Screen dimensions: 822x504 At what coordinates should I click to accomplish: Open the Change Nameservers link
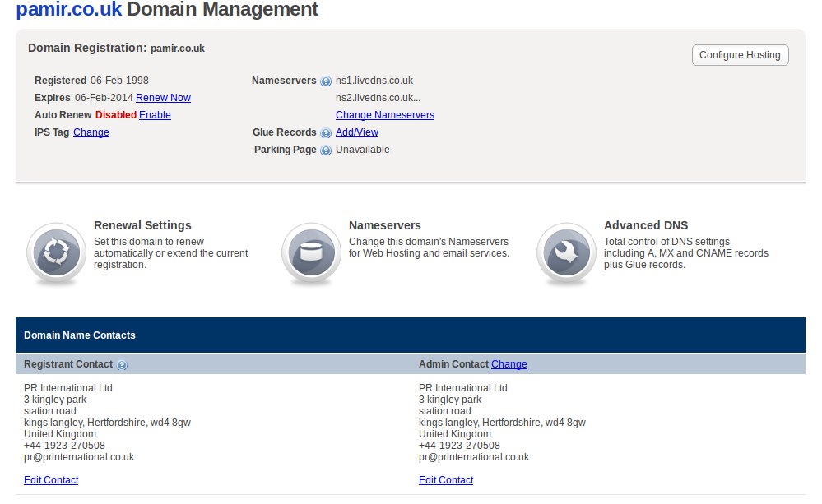point(385,115)
